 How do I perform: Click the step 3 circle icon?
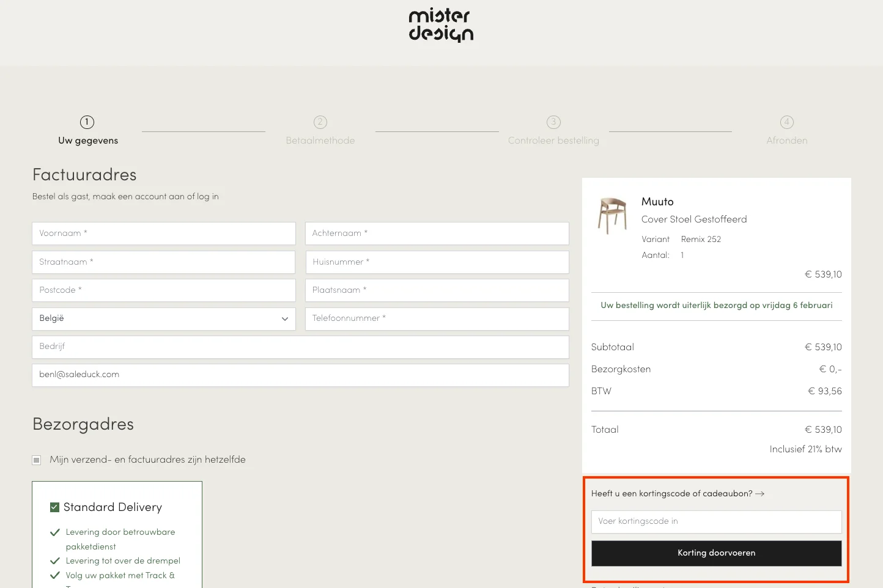(553, 122)
